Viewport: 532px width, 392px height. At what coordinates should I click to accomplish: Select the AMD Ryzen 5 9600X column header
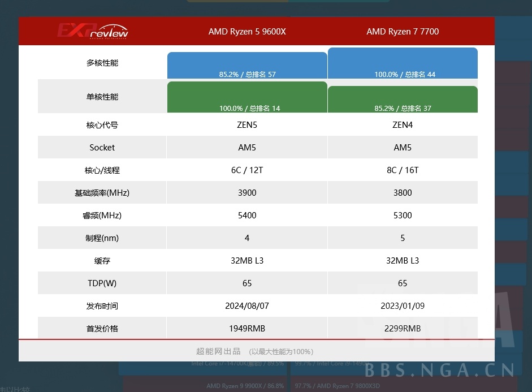[x=247, y=31]
